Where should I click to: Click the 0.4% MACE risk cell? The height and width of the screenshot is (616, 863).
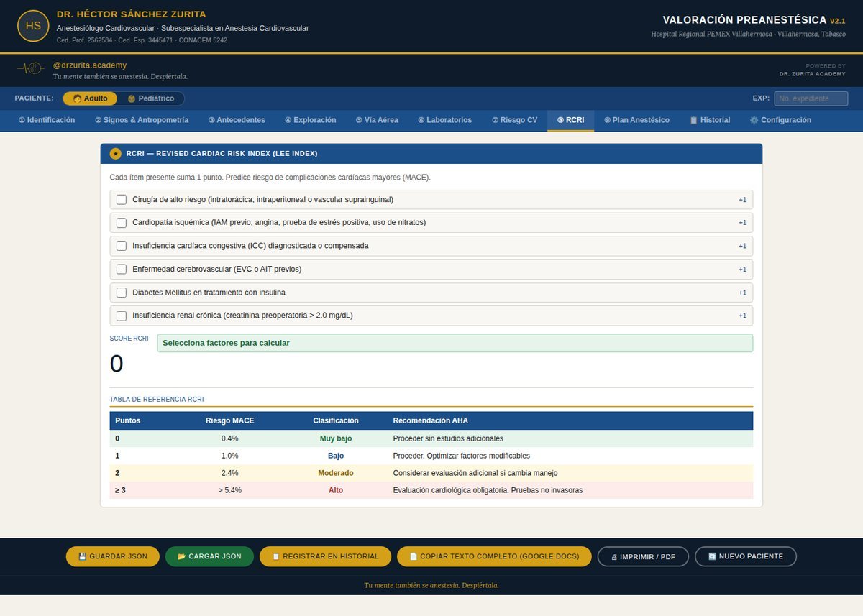230,438
